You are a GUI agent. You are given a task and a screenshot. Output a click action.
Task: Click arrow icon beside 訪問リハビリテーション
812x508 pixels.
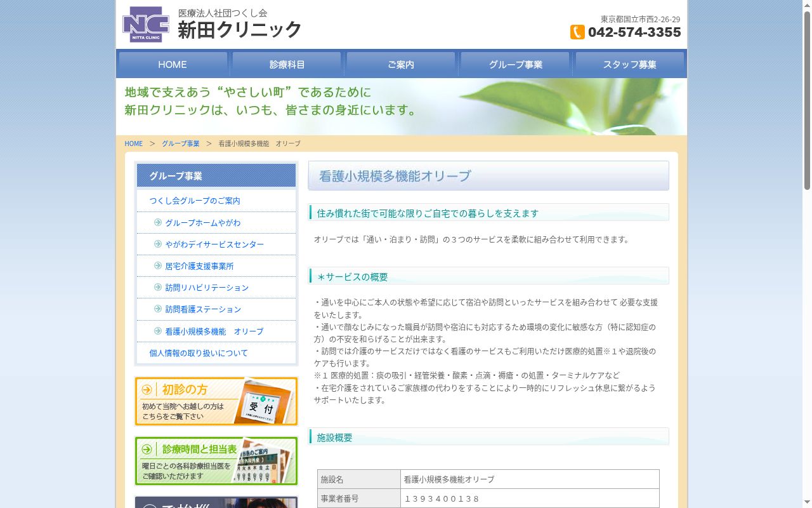pos(158,287)
